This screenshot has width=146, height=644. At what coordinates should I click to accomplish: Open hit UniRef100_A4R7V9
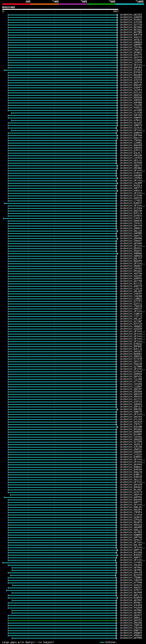131,286
